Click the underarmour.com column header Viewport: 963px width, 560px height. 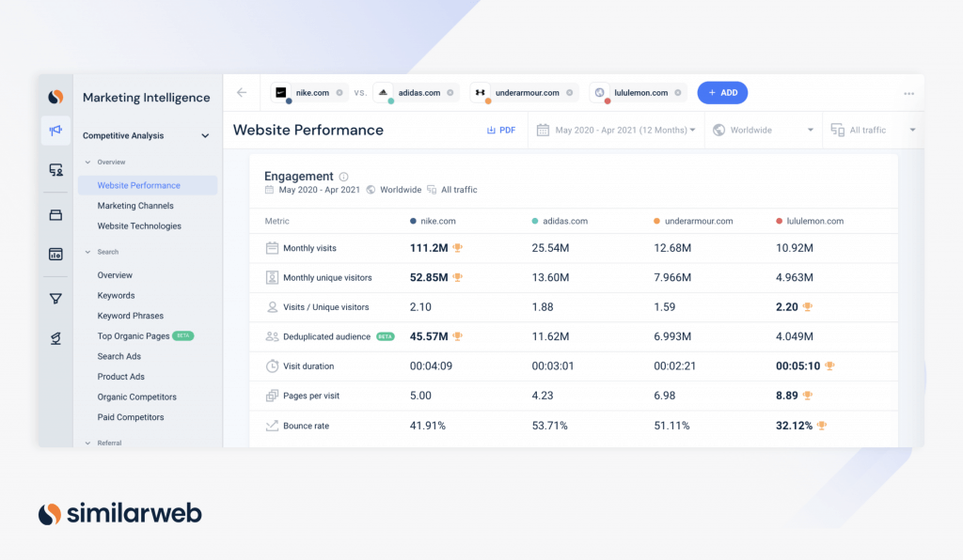(x=693, y=221)
